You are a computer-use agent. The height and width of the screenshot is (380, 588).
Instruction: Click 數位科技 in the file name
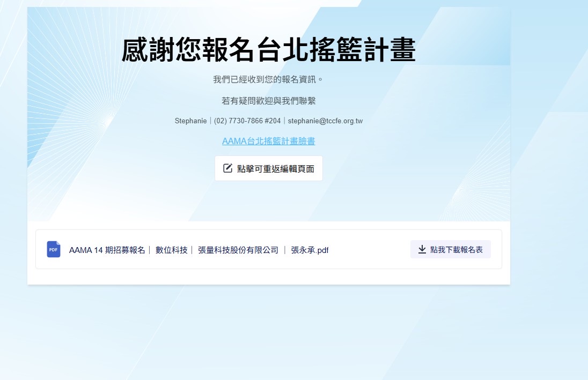pyautogui.click(x=172, y=250)
